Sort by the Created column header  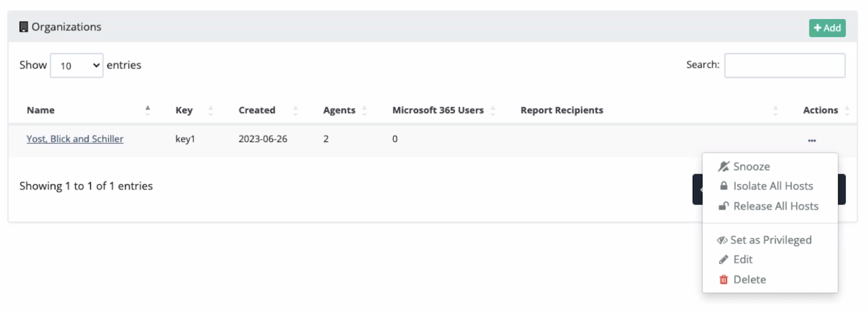pyautogui.click(x=257, y=110)
